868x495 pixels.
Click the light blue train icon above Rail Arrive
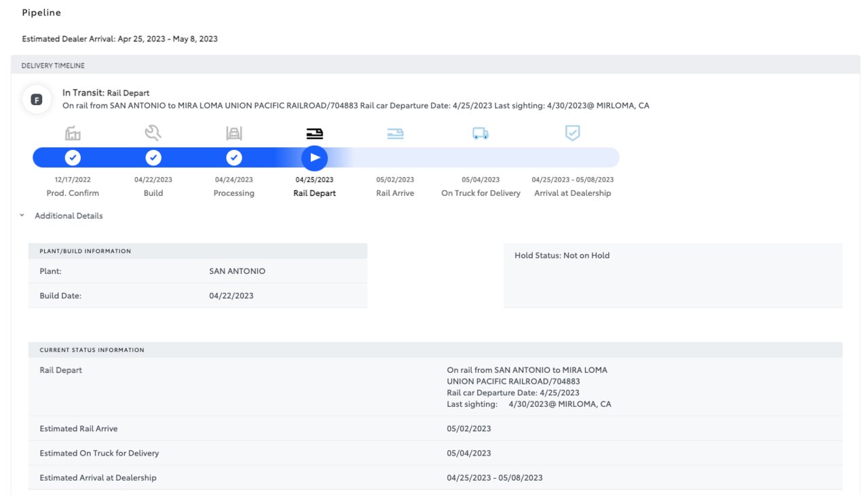click(395, 134)
